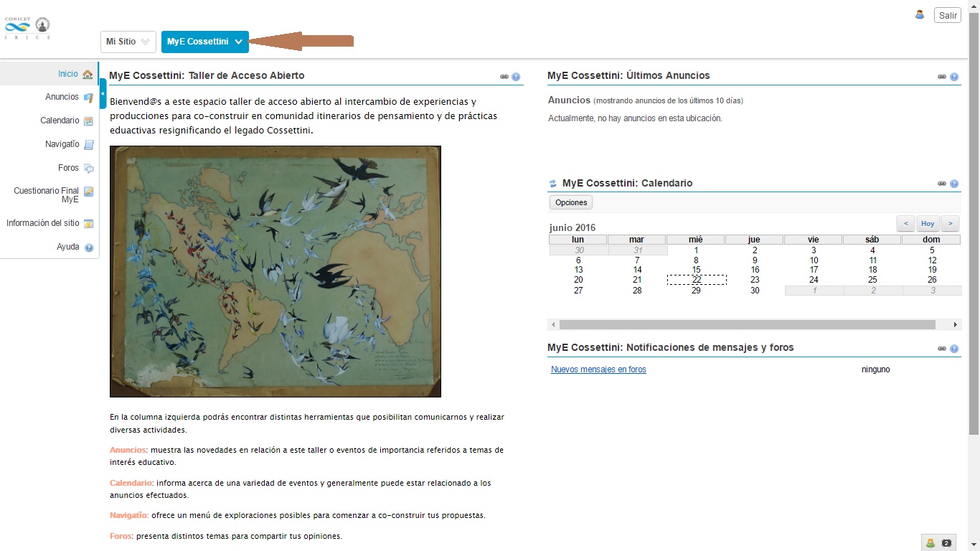The width and height of the screenshot is (980, 551).
Task: Open help icon of Notificaciones de mensajes panel
Action: pos(954,349)
